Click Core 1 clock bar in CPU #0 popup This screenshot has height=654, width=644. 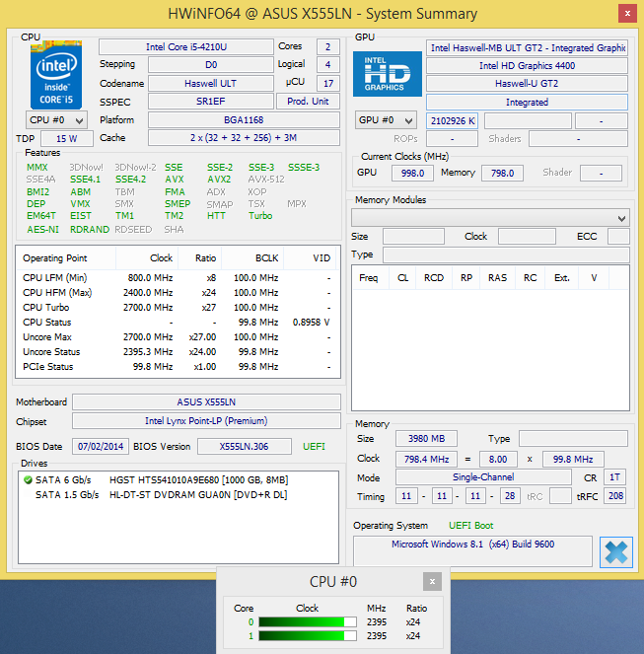point(308,636)
